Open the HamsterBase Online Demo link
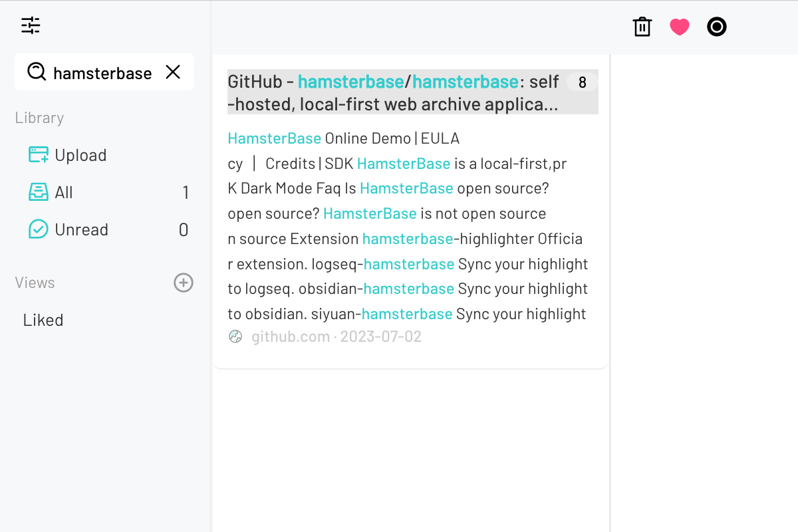 click(274, 138)
